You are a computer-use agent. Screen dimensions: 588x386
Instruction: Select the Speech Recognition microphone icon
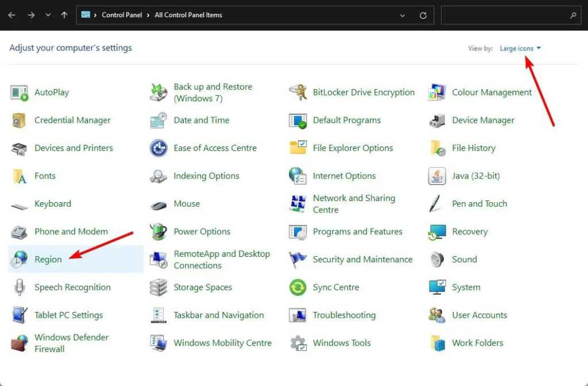(19, 287)
